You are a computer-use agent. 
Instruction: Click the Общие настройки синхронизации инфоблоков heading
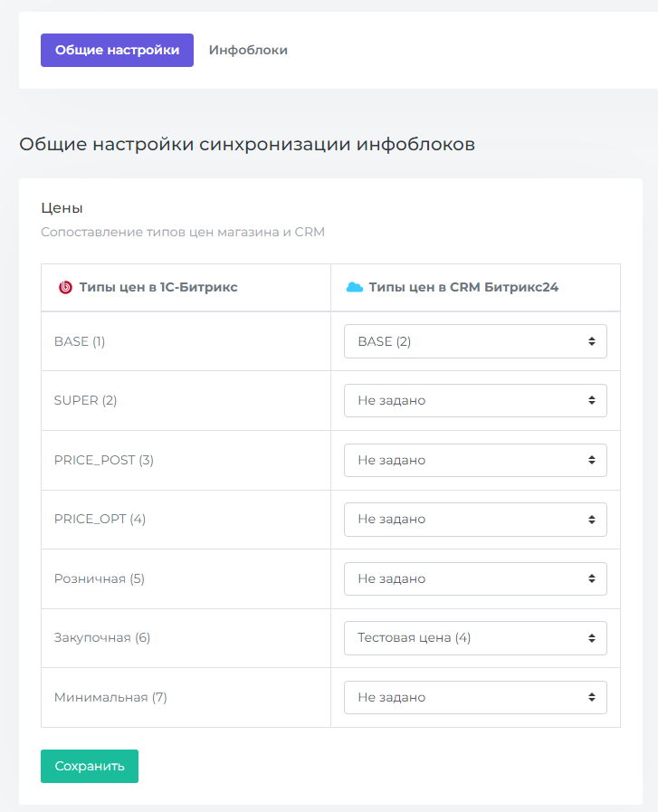(x=246, y=144)
